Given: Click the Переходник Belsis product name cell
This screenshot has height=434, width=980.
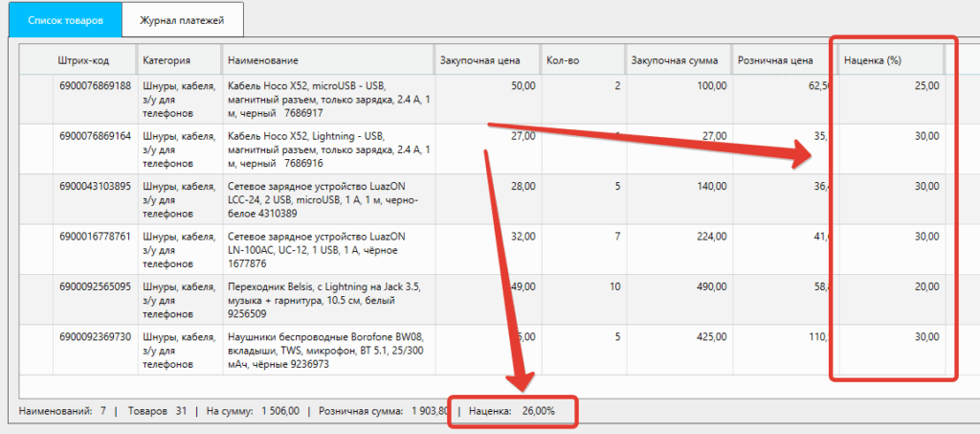Looking at the screenshot, I should (325, 299).
